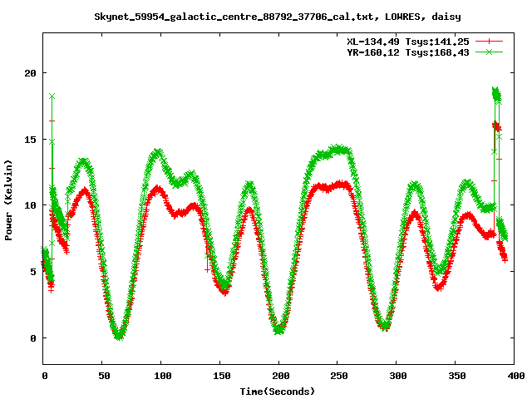Click the x-axis tick label 150

point(222,376)
